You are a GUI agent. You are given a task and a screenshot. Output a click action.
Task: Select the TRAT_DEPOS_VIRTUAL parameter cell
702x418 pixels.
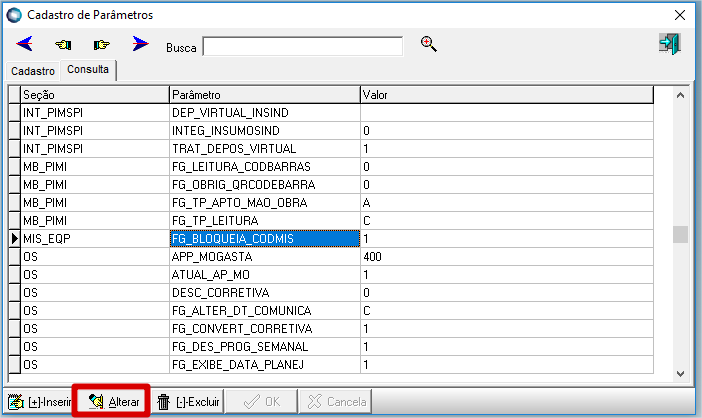[x=265, y=149]
